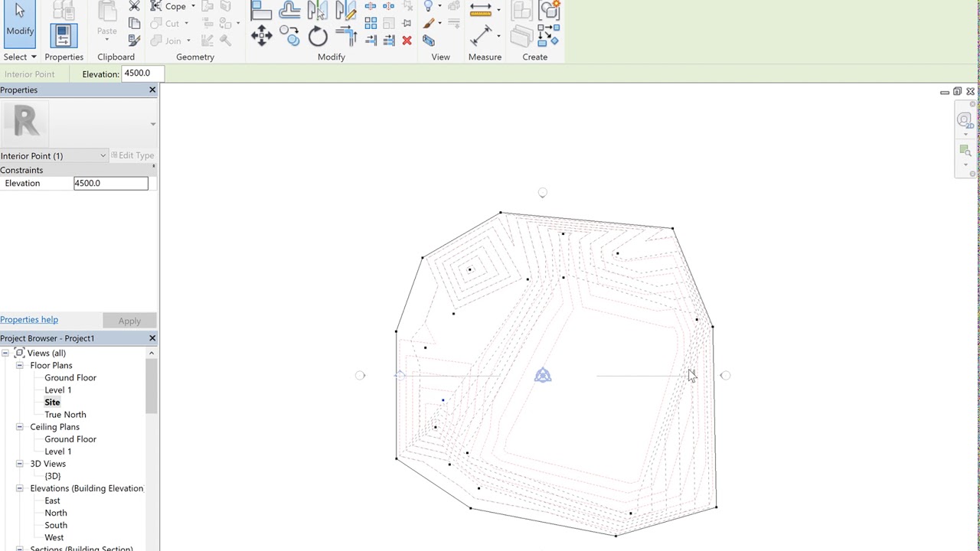
Task: Click the scissors Cut to Clipboard icon
Action: click(x=134, y=6)
